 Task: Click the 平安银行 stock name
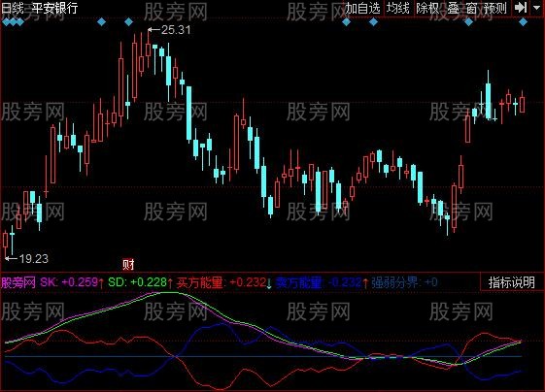(x=55, y=8)
